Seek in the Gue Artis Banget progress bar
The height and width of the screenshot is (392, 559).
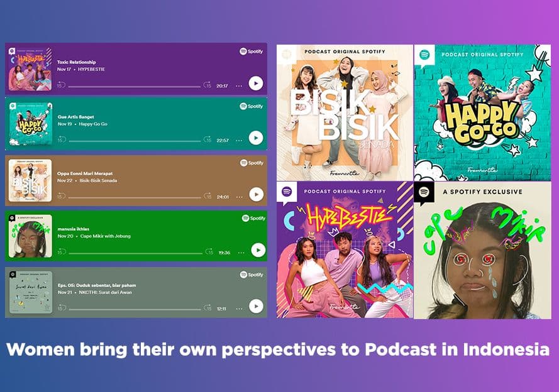135,141
